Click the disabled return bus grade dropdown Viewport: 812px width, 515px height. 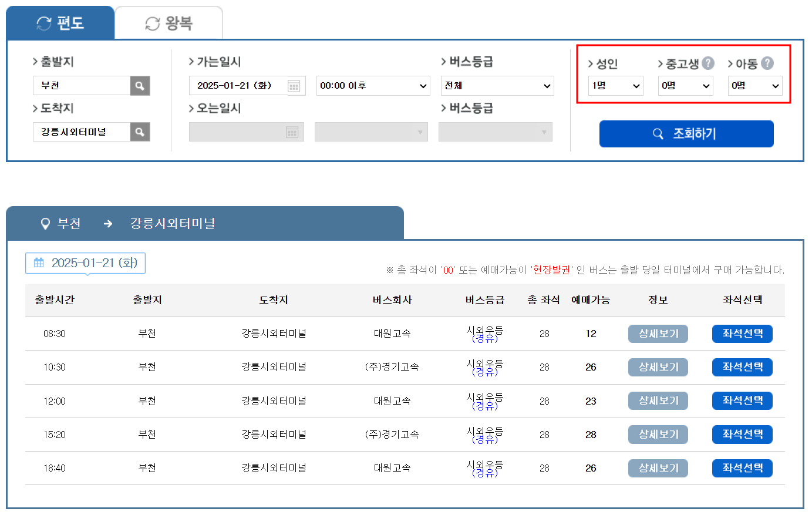[496, 132]
